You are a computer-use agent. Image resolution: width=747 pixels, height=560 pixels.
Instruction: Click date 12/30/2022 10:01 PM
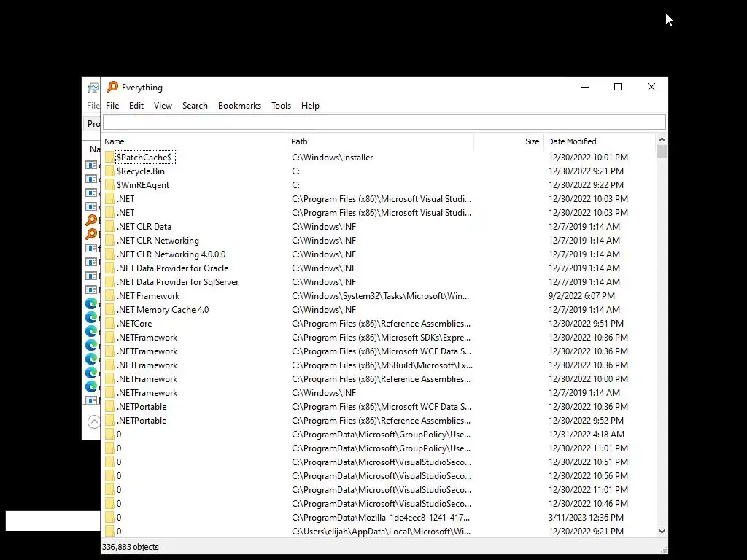(588, 157)
